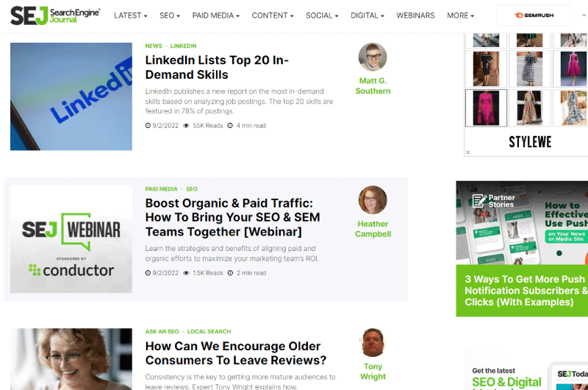The image size is (588, 390).
Task: Visit Matt G. Southern author name link
Action: tap(373, 86)
